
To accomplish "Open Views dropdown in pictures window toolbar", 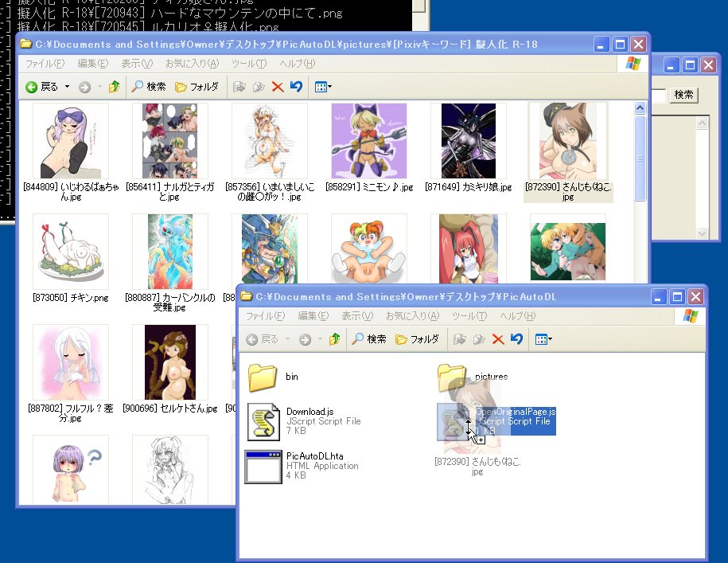I will pos(323,87).
